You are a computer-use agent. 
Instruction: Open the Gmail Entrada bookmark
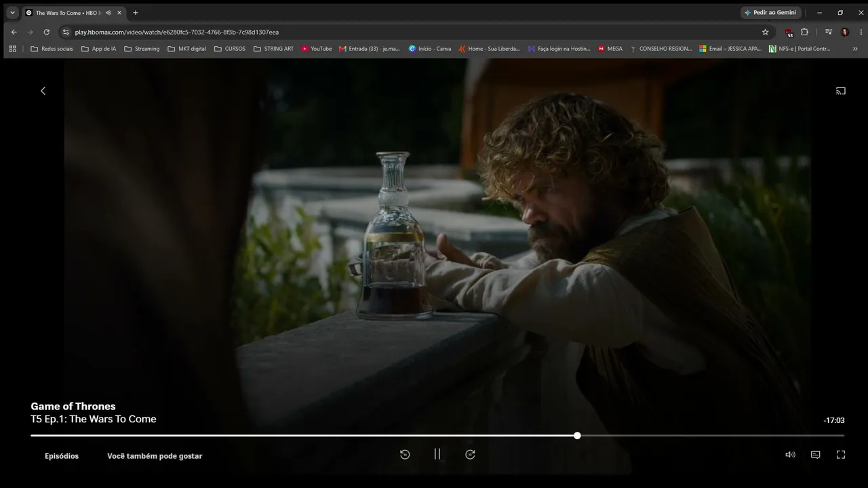[x=370, y=49]
